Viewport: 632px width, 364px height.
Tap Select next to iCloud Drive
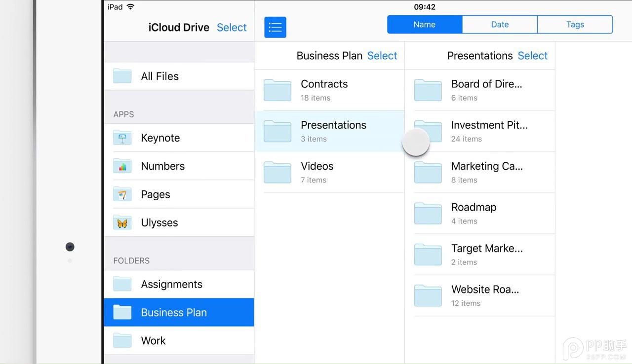232,28
